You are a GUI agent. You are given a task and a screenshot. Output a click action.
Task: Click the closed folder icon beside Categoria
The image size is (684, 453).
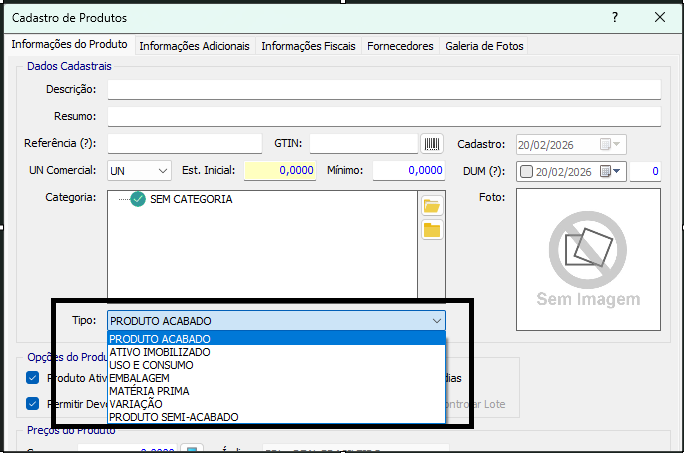tap(432, 230)
